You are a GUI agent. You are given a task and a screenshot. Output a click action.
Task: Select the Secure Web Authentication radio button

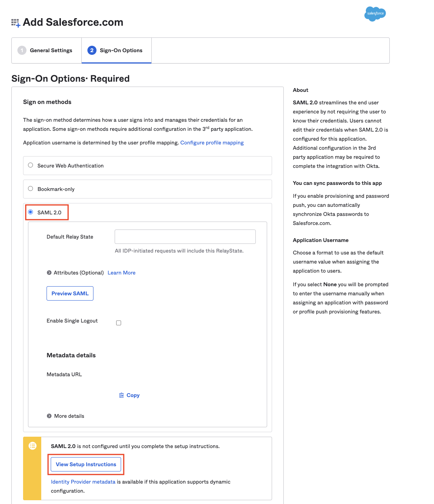click(x=31, y=165)
